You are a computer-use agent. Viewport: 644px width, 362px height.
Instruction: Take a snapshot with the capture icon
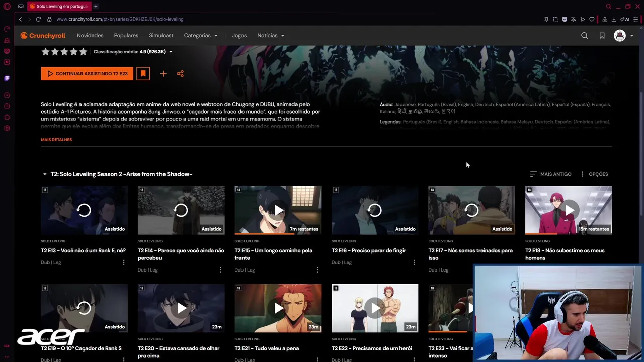(x=555, y=19)
